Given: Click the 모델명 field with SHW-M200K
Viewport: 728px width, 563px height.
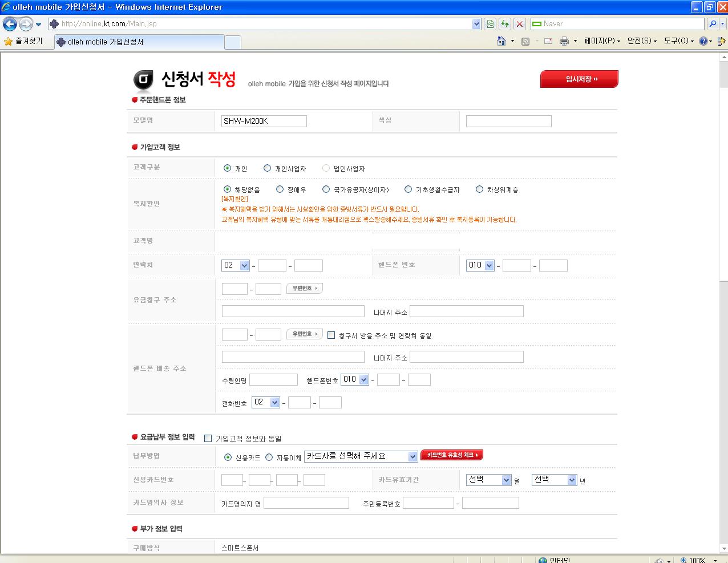Looking at the screenshot, I should pos(264,121).
